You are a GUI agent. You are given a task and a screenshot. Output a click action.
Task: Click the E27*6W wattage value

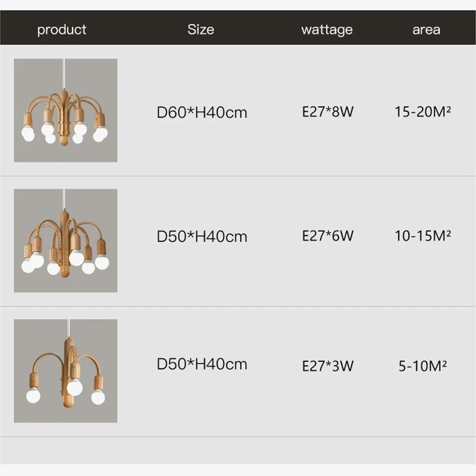point(328,236)
